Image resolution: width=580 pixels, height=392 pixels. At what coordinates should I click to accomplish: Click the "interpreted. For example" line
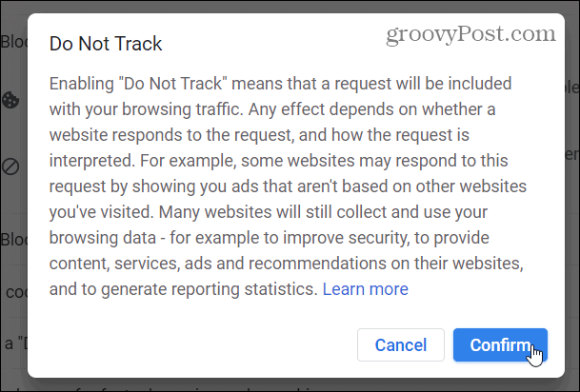[x=278, y=161]
